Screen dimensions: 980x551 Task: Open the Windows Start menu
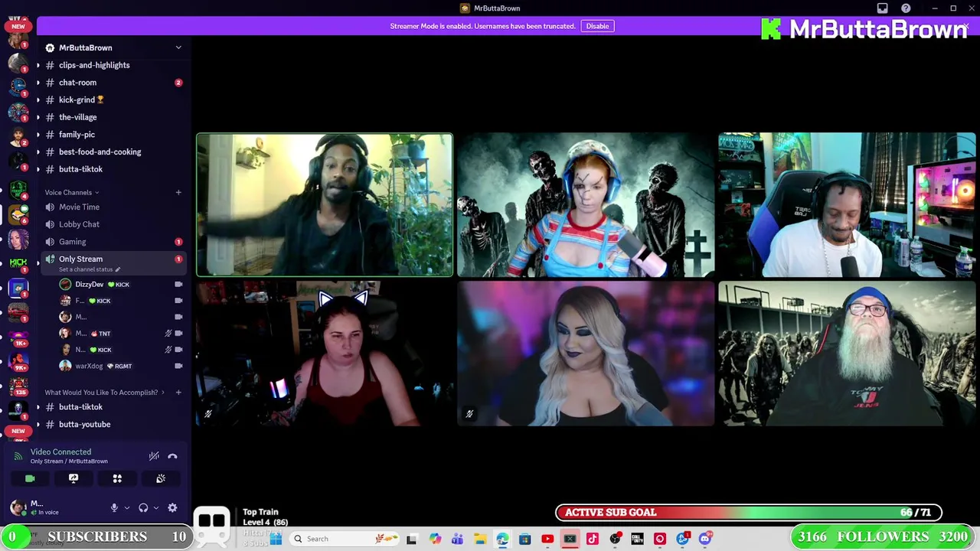click(x=276, y=539)
